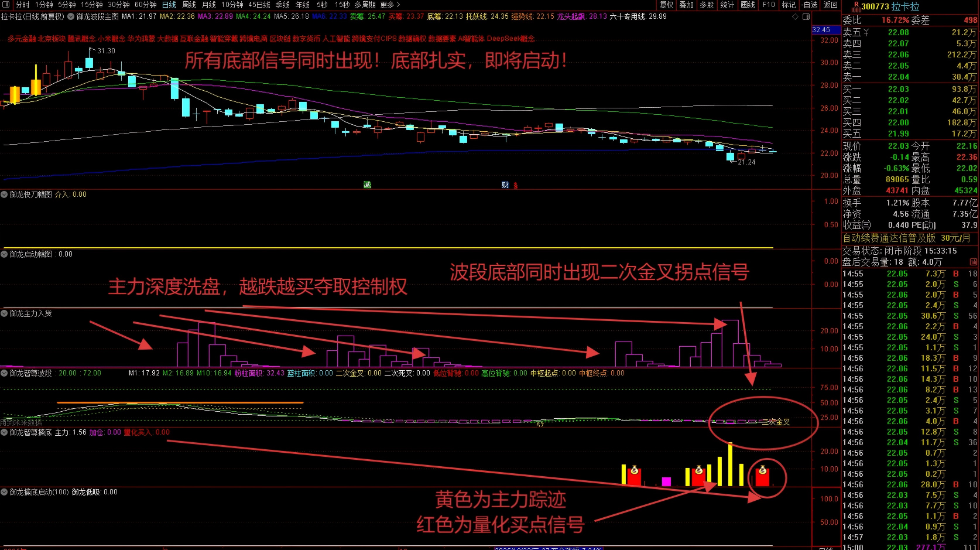Click the 卖一 price 22.04 row

[910, 77]
